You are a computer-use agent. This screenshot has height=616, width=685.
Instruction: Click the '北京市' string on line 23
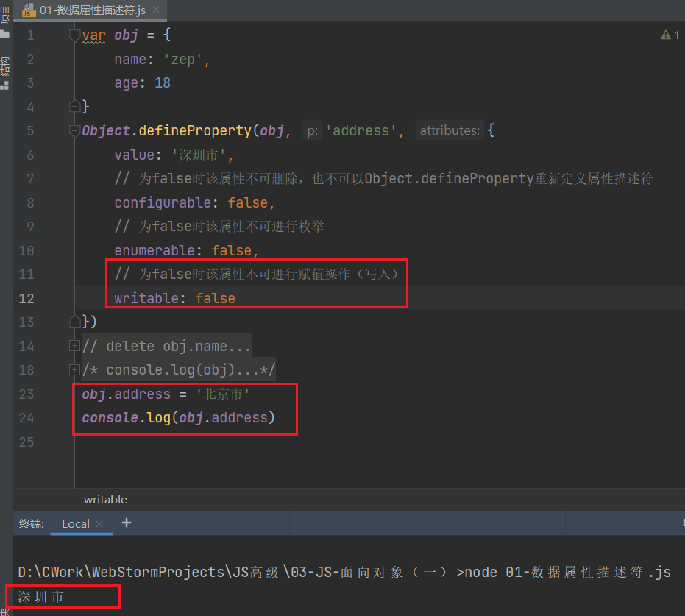(x=223, y=394)
